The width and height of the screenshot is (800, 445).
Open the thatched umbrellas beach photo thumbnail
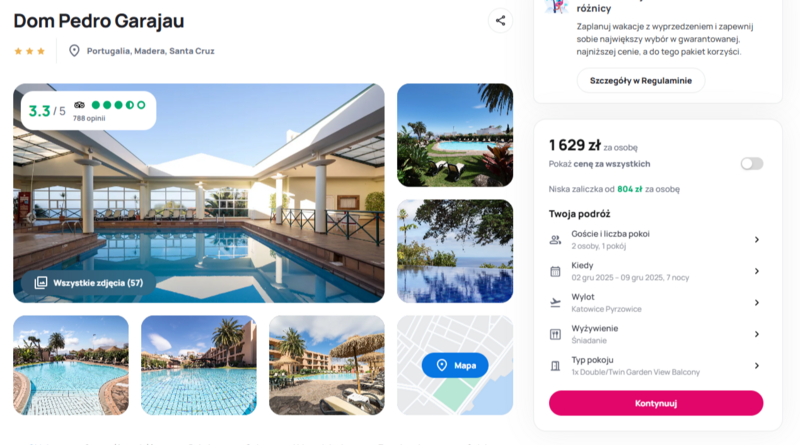pyautogui.click(x=327, y=365)
